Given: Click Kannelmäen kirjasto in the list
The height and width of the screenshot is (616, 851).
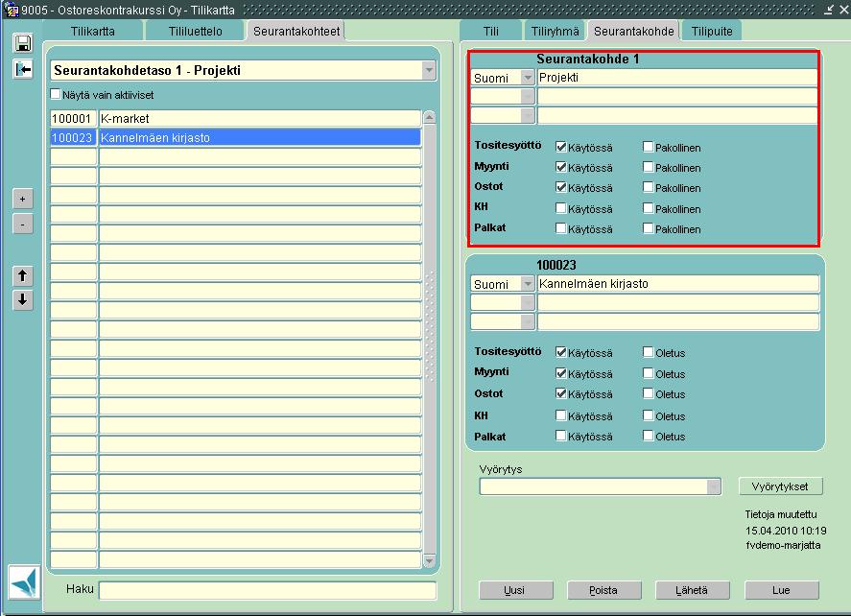Looking at the screenshot, I should [x=260, y=138].
